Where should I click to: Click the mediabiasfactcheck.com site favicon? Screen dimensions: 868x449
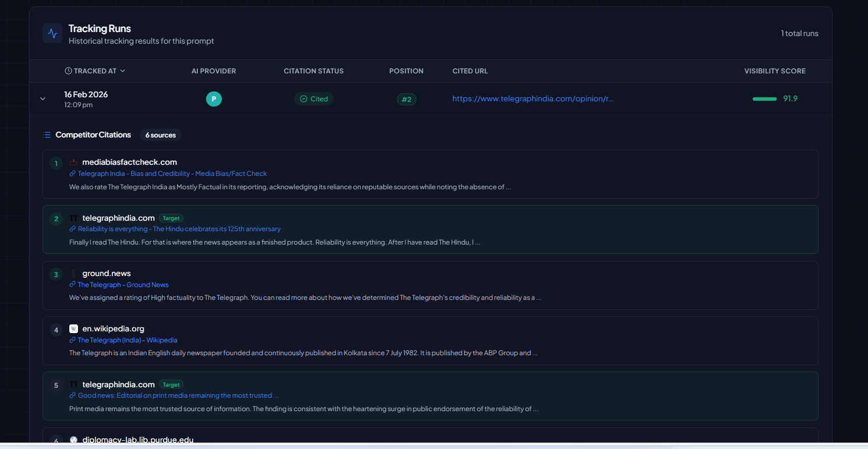[73, 162]
